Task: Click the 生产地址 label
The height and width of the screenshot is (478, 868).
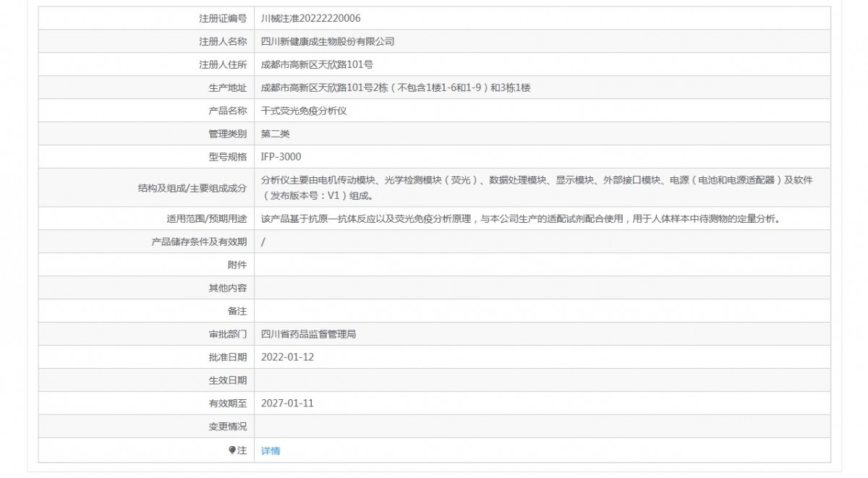Action: 227,88
